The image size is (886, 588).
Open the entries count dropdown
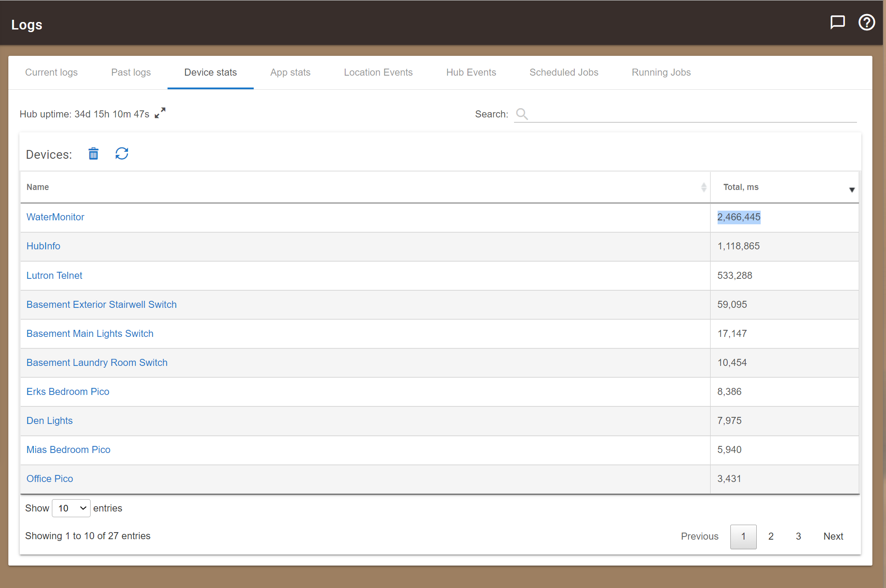point(71,508)
